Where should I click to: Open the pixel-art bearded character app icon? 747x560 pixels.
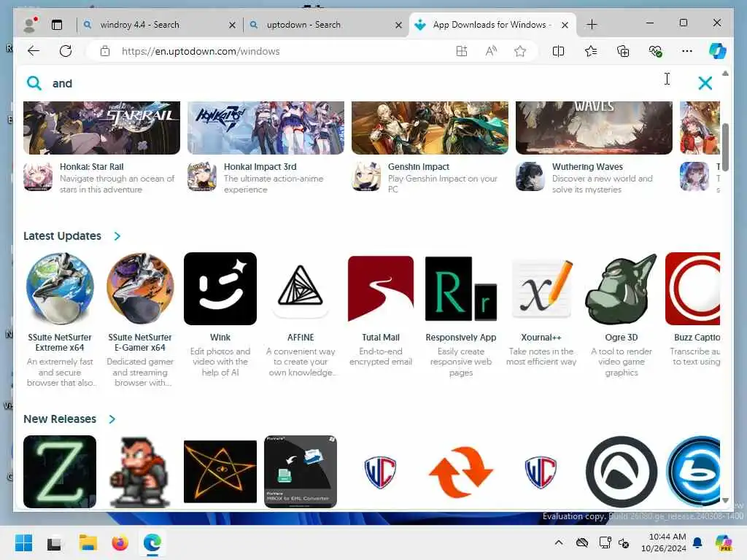tap(140, 472)
